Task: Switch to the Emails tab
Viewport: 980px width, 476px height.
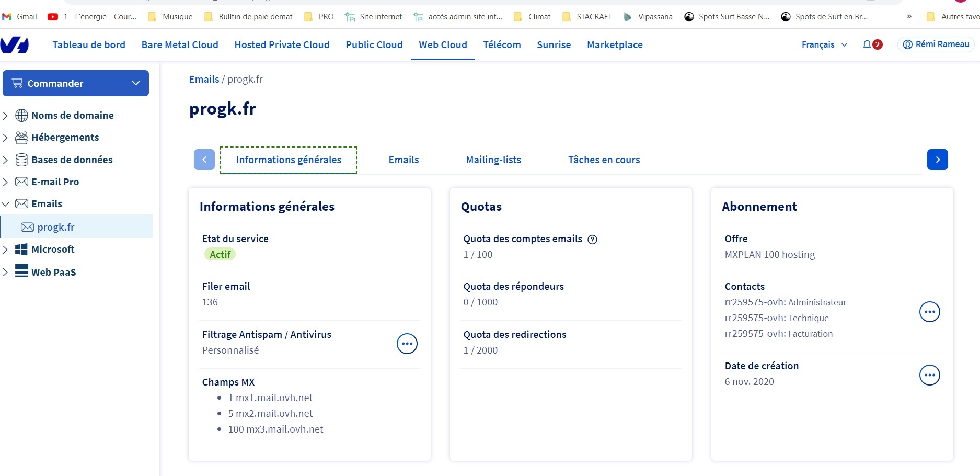Action: click(403, 160)
